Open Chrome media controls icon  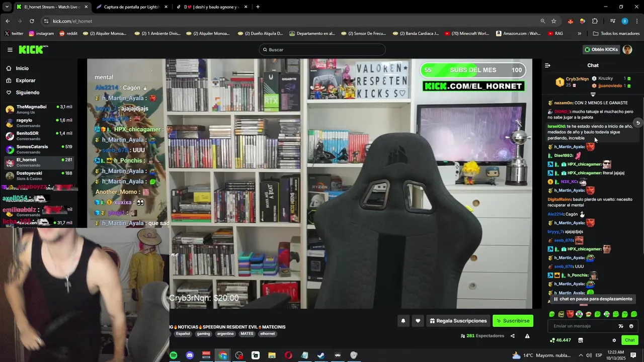pyautogui.click(x=612, y=21)
